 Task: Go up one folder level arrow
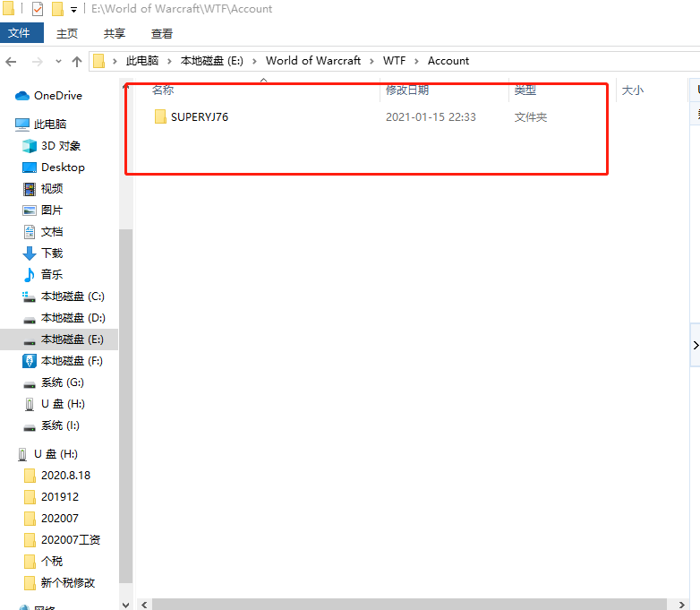[77, 62]
